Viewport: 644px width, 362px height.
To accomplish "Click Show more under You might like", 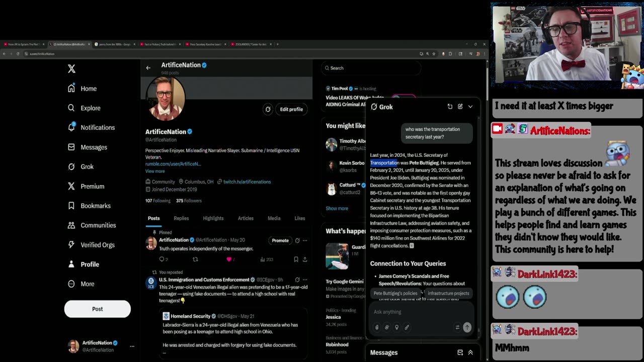I will [x=337, y=208].
